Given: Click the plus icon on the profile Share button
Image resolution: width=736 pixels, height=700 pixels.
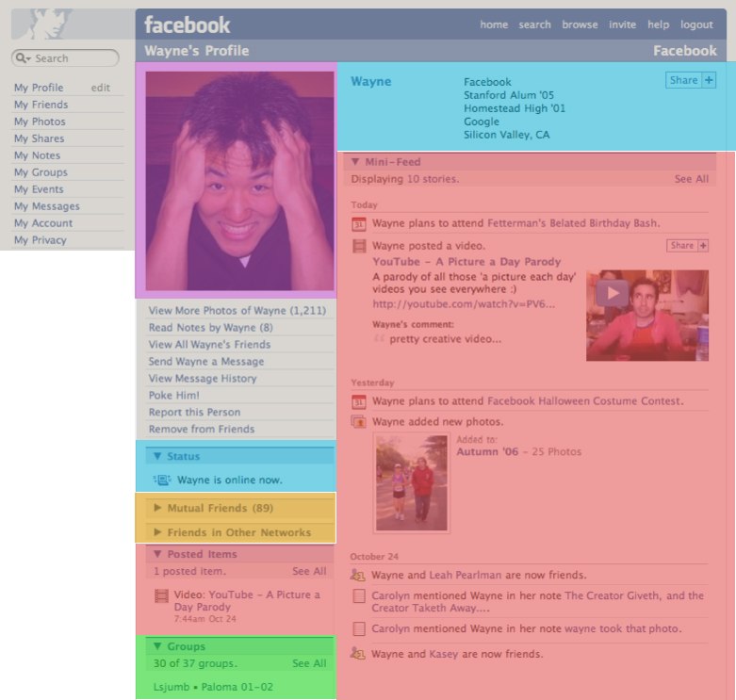Looking at the screenshot, I should click(709, 80).
